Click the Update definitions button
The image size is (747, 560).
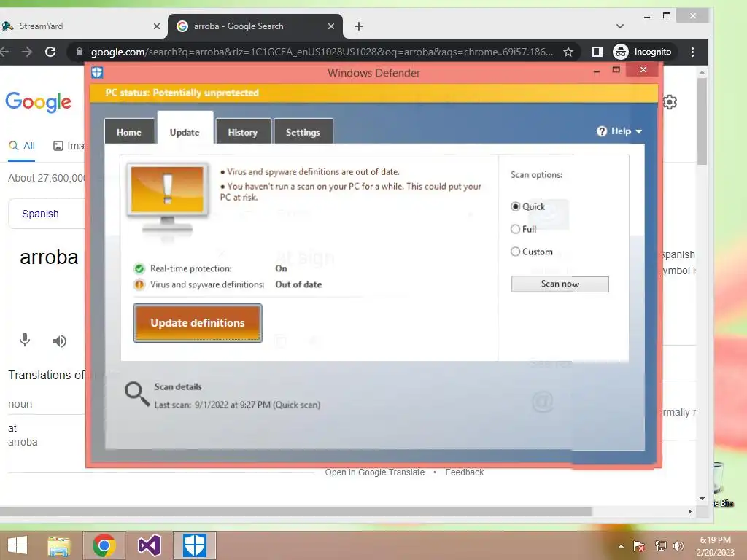(x=198, y=323)
